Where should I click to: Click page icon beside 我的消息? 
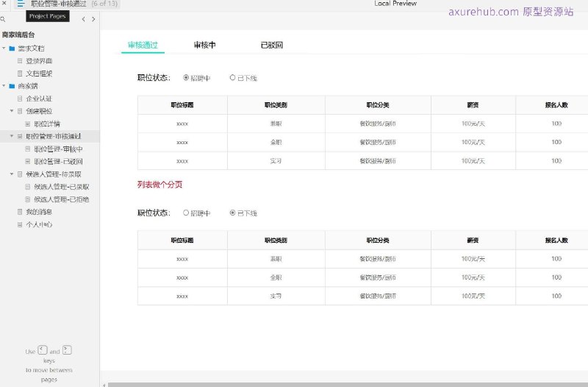20,212
